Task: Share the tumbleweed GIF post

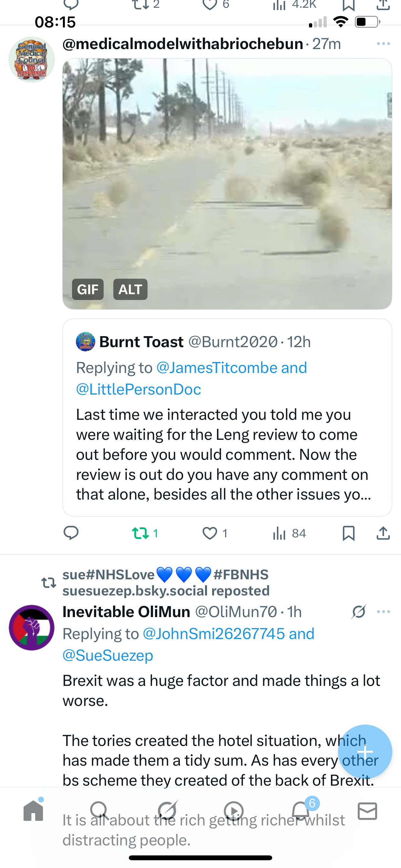Action: [383, 533]
